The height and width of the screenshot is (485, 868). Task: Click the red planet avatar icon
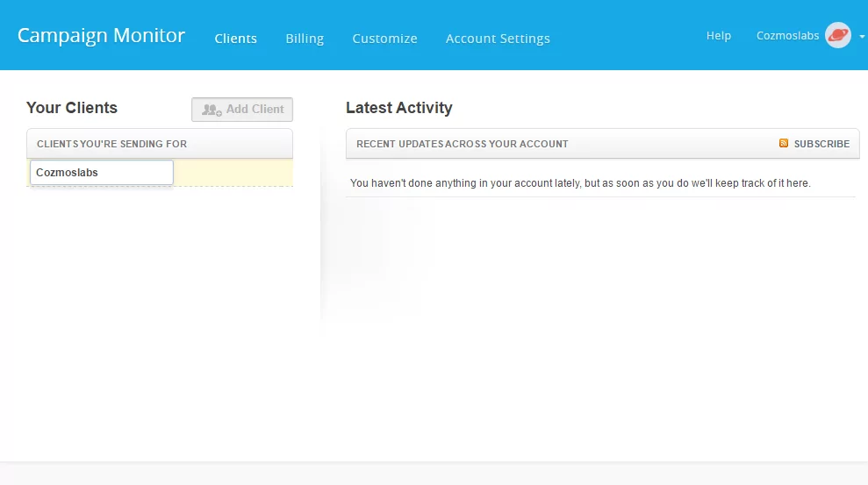click(838, 36)
